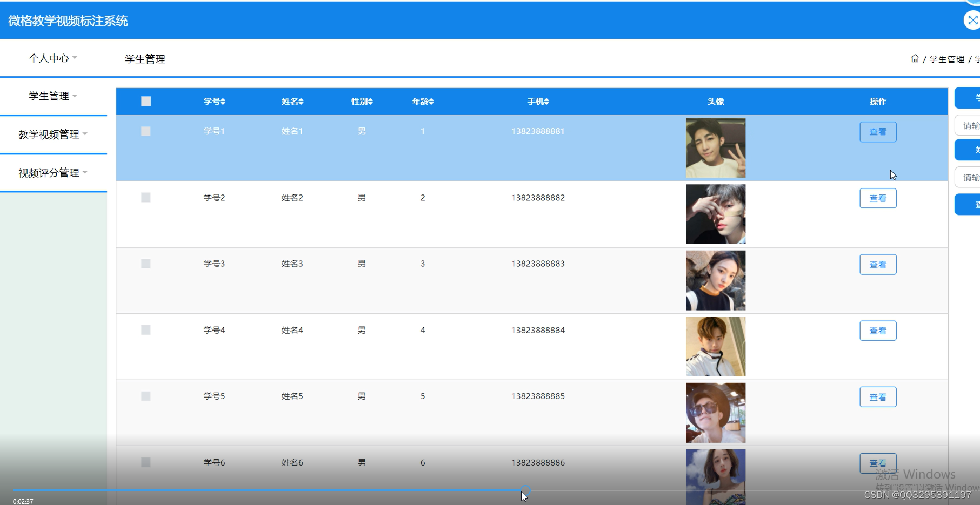Click the 操作 column header
This screenshot has height=505, width=980.
pos(878,102)
